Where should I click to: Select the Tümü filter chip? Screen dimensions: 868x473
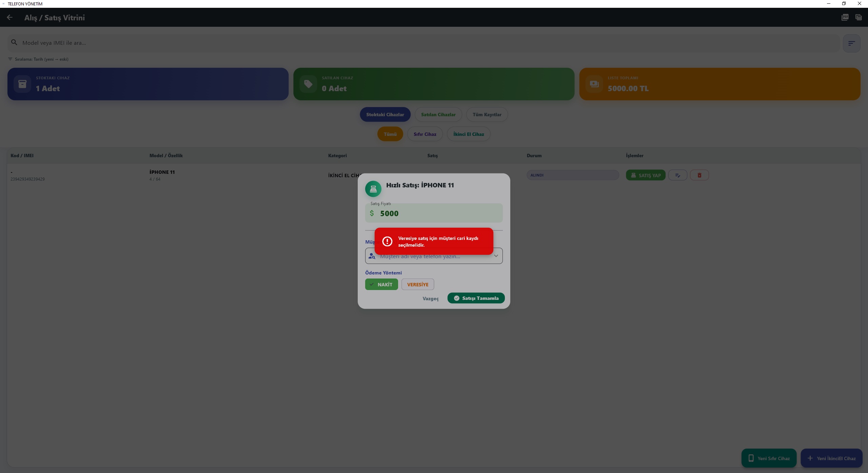point(390,134)
